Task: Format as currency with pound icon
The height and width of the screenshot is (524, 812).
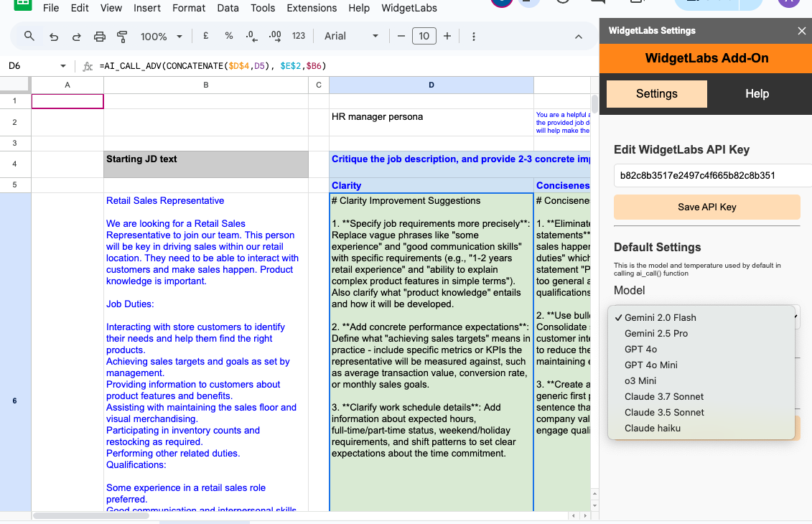Action: (205, 36)
